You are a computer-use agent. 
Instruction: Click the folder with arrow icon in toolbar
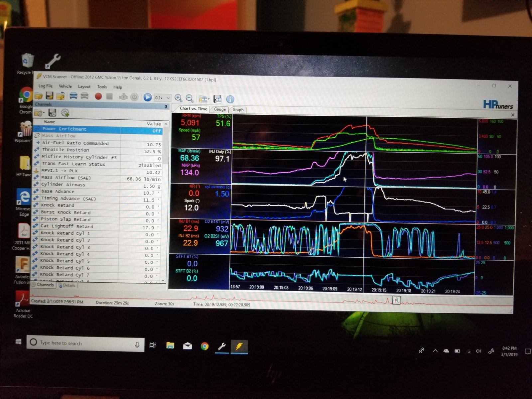pos(61,96)
